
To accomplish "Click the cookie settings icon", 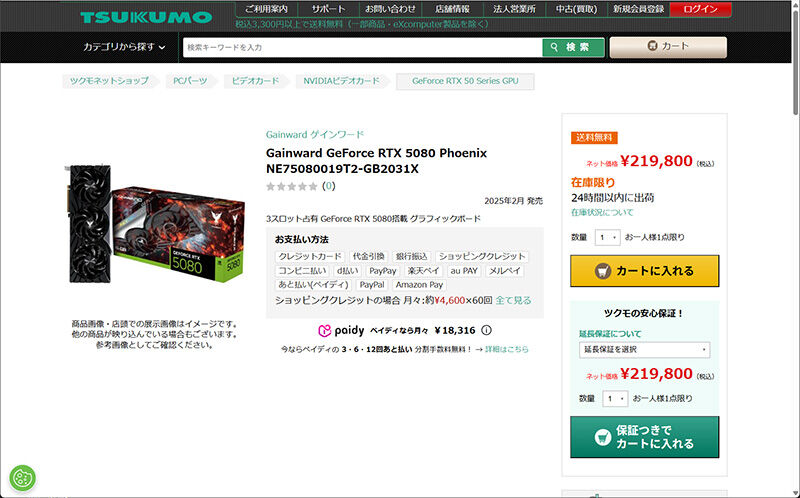I will [22, 478].
